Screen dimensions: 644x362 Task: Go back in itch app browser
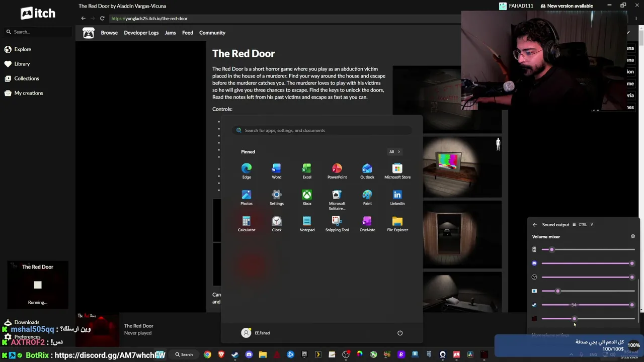(84, 19)
